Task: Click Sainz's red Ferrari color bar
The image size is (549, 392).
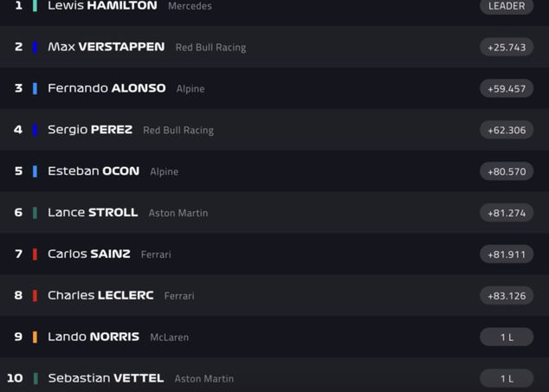Action: click(35, 254)
